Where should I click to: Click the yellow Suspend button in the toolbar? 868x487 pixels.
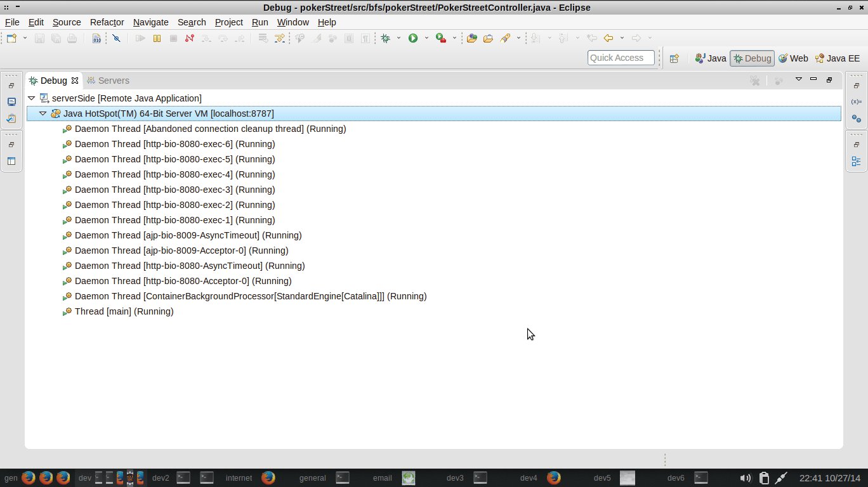(x=157, y=39)
